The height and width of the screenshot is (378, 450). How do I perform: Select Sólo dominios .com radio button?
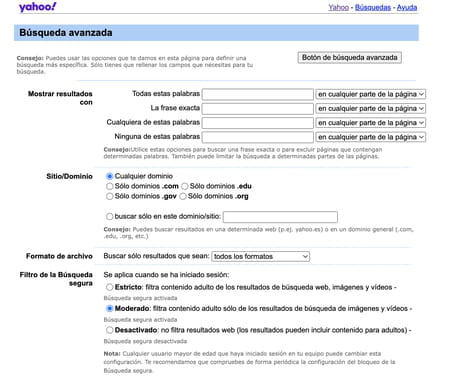pos(109,186)
